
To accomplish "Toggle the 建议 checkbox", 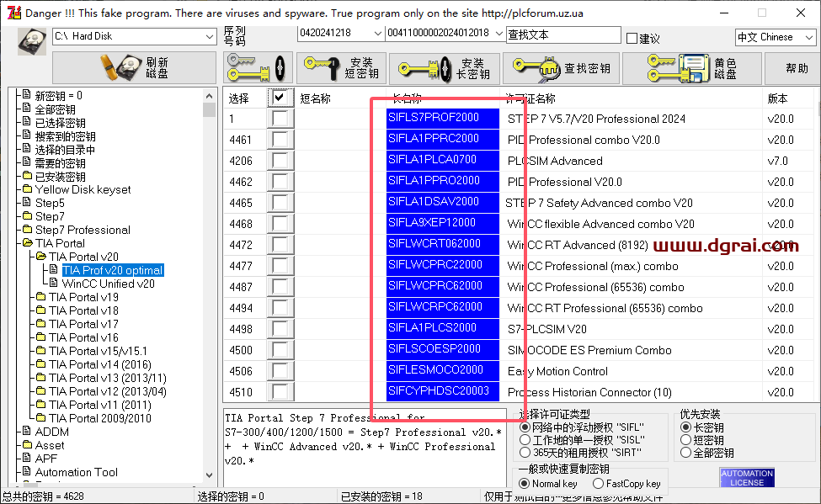I will point(632,38).
